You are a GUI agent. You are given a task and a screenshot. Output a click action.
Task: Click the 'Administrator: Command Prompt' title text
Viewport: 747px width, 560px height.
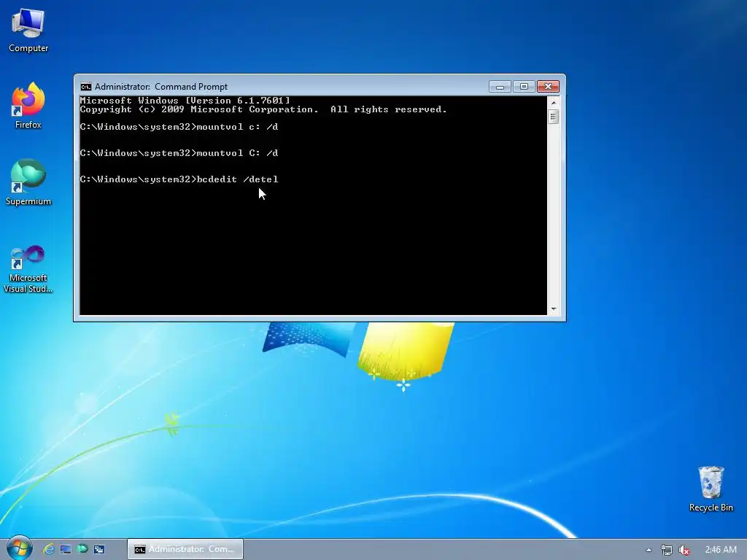tap(161, 87)
